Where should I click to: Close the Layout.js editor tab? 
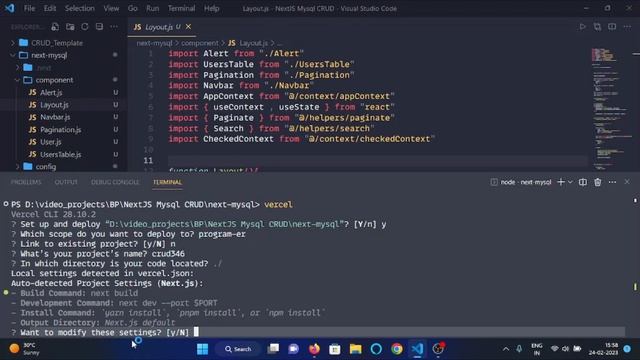(x=188, y=27)
